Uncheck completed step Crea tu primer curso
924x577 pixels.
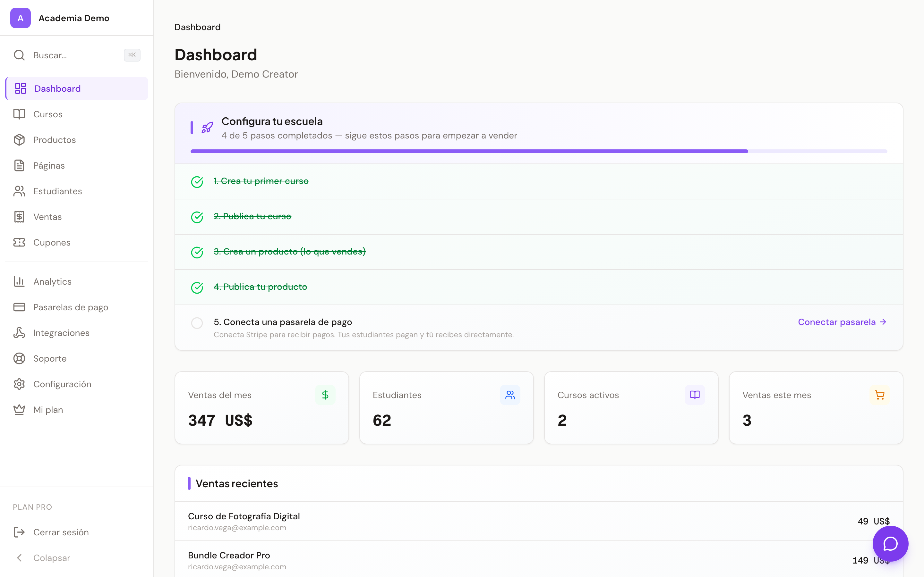pyautogui.click(x=197, y=182)
